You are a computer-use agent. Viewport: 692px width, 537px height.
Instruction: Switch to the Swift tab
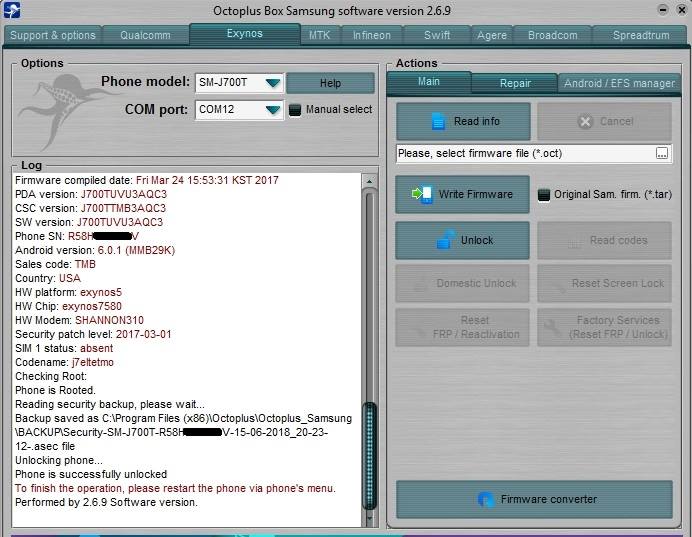437,35
